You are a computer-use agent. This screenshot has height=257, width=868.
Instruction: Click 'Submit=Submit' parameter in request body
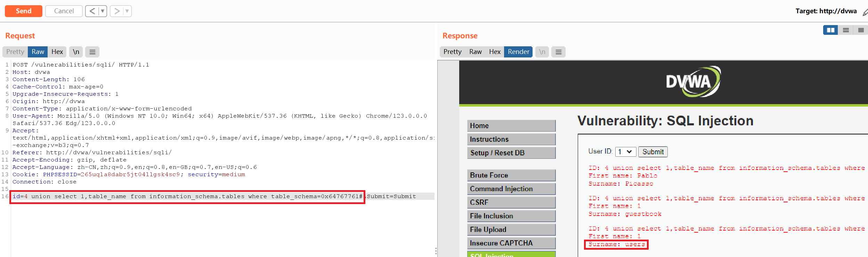391,196
